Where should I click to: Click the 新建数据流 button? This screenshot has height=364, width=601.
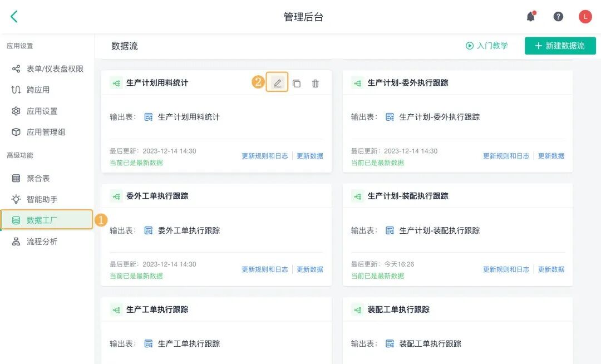pos(560,46)
